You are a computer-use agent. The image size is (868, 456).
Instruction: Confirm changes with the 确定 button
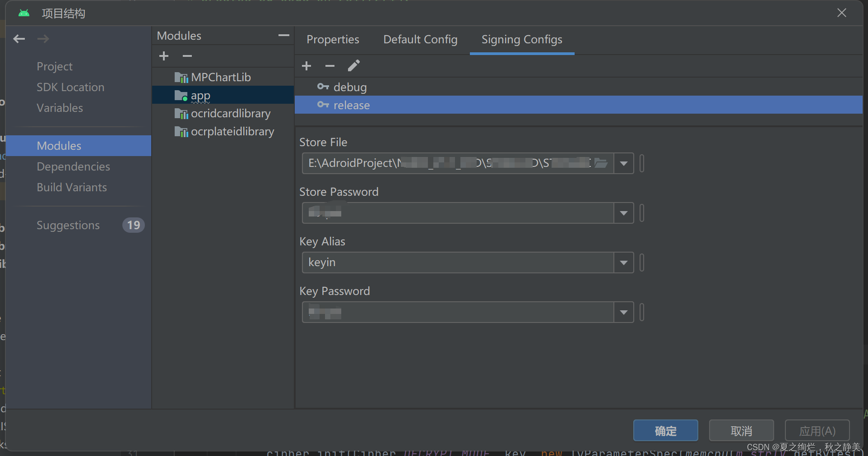665,430
